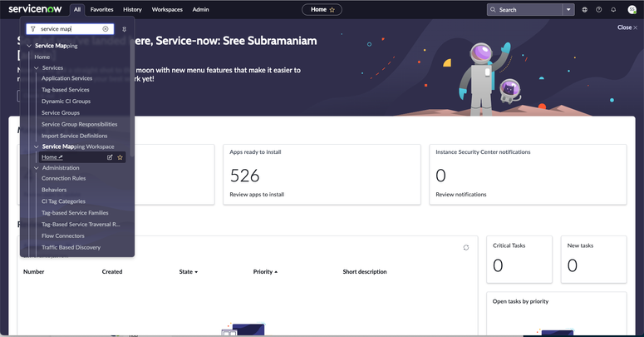Open Import Service Definitions module

click(x=74, y=136)
